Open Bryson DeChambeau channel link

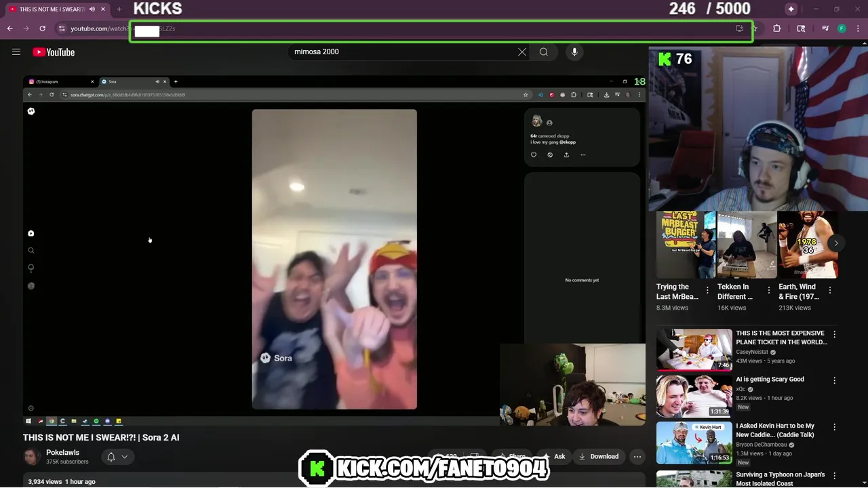pyautogui.click(x=763, y=445)
